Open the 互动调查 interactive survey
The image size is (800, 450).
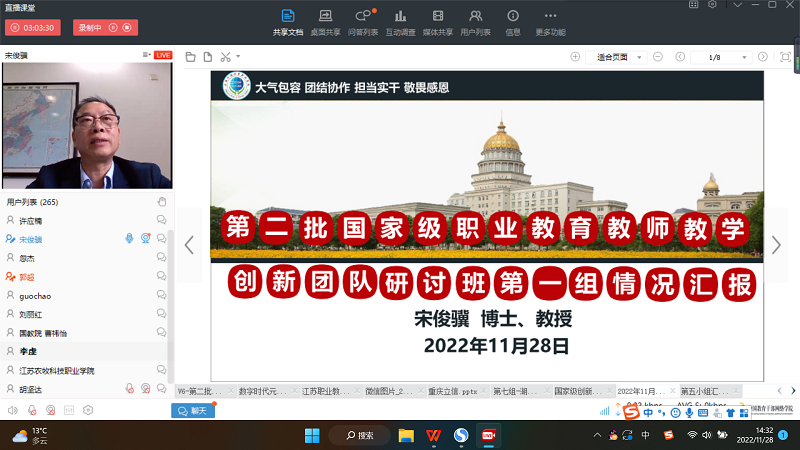[401, 23]
